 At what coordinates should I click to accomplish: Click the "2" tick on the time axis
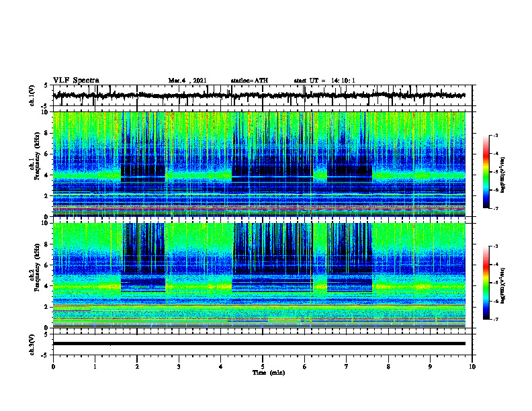137,367
